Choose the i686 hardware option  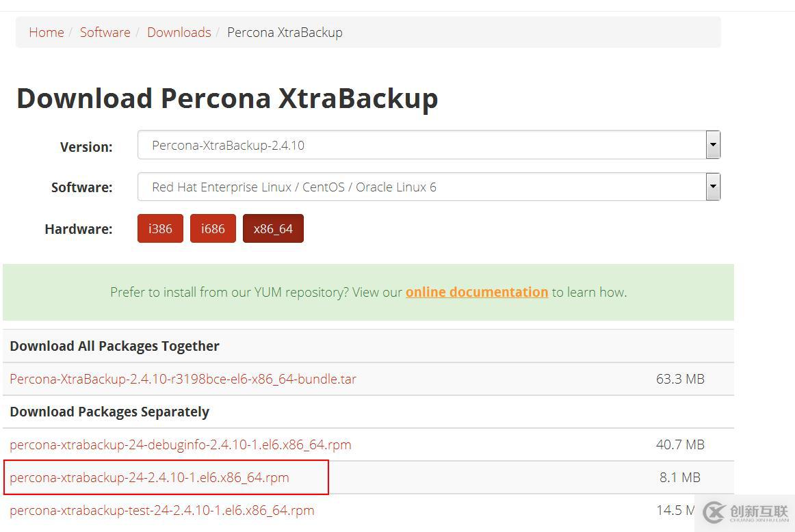213,228
